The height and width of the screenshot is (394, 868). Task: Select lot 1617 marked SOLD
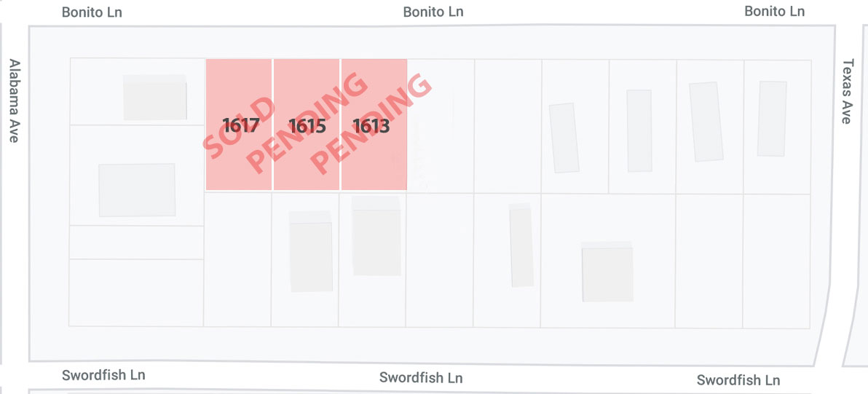[239, 125]
